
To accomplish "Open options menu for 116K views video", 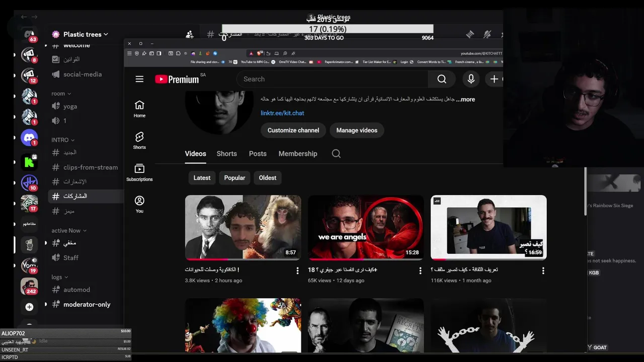I will [543, 270].
